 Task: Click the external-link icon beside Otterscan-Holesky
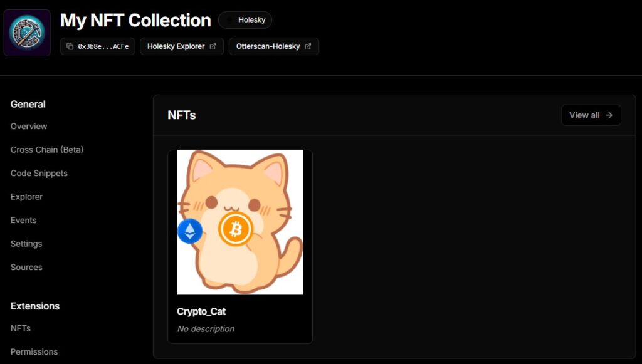click(308, 46)
